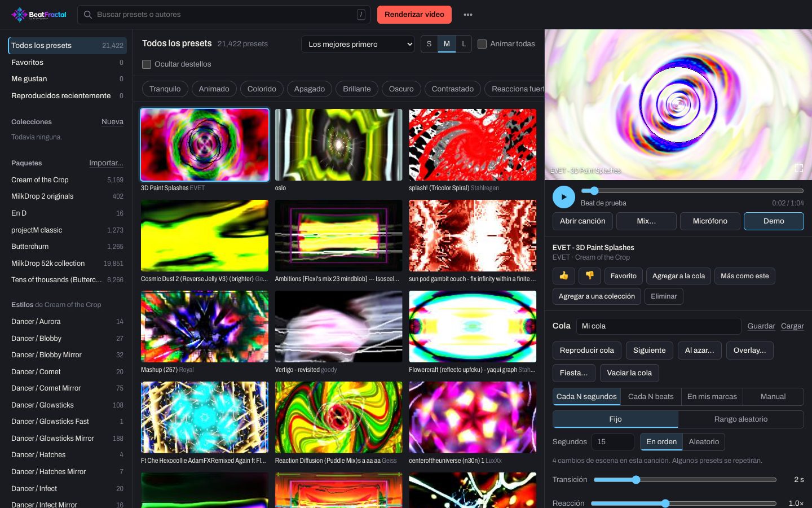Open Importar... for packages
Image resolution: width=812 pixels, height=508 pixels.
(106, 163)
